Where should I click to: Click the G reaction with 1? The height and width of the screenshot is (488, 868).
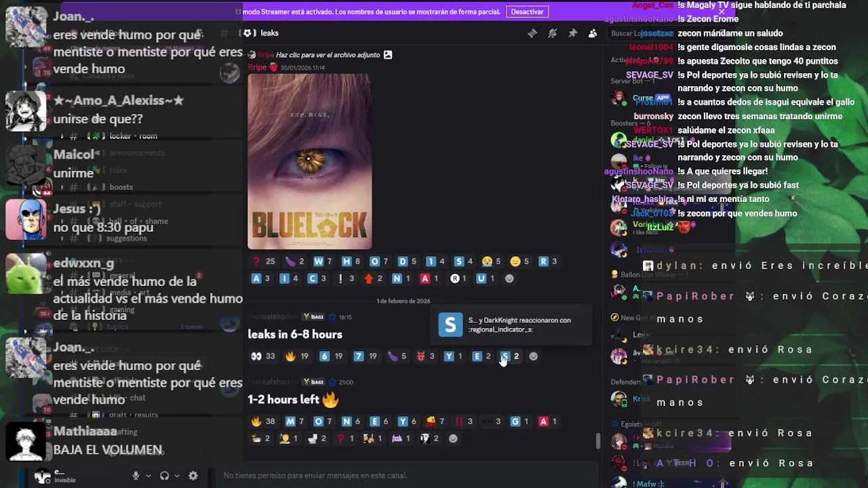pyautogui.click(x=520, y=422)
